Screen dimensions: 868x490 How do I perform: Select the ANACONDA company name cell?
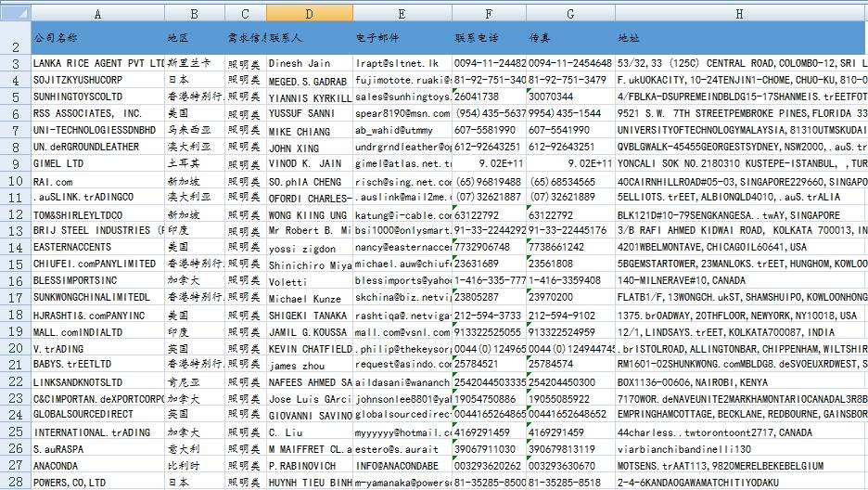(97, 466)
